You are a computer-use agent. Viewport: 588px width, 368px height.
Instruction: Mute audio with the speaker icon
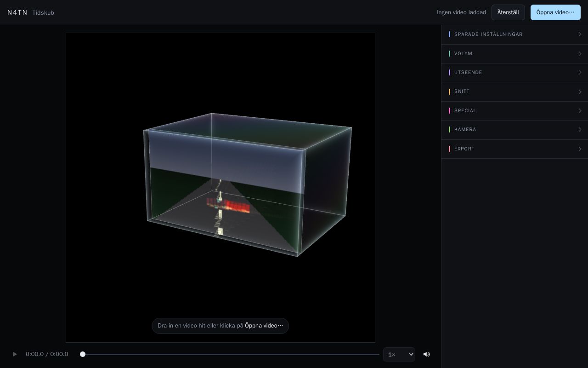click(x=427, y=354)
